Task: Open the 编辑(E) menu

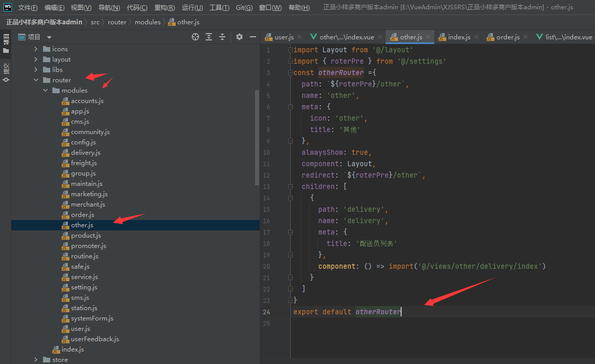Action: (54, 8)
